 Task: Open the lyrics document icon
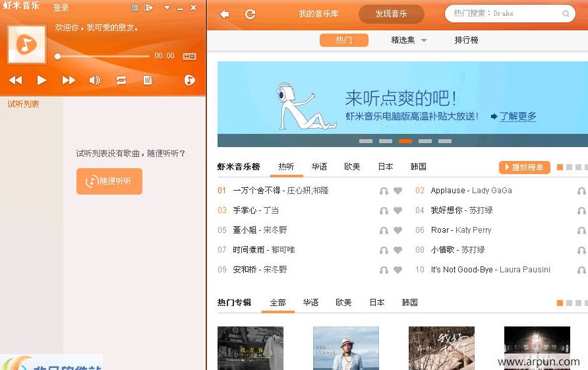pos(148,80)
